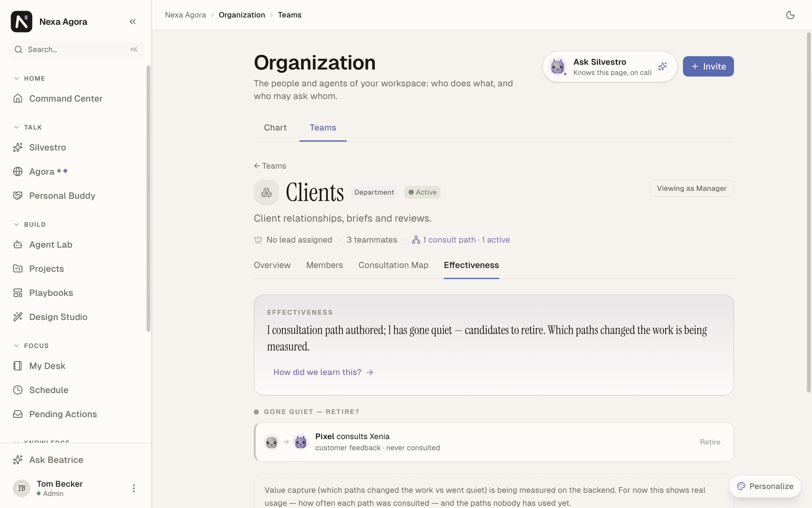Select the Teams tab
The image size is (812, 508).
tap(323, 128)
